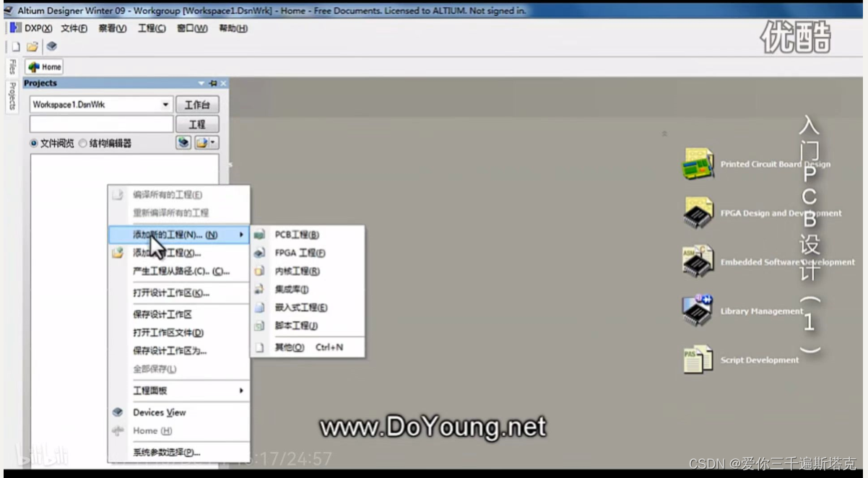This screenshot has width=868, height=478.
Task: Open the Printed Circuit Board Design icon
Action: [x=698, y=164]
